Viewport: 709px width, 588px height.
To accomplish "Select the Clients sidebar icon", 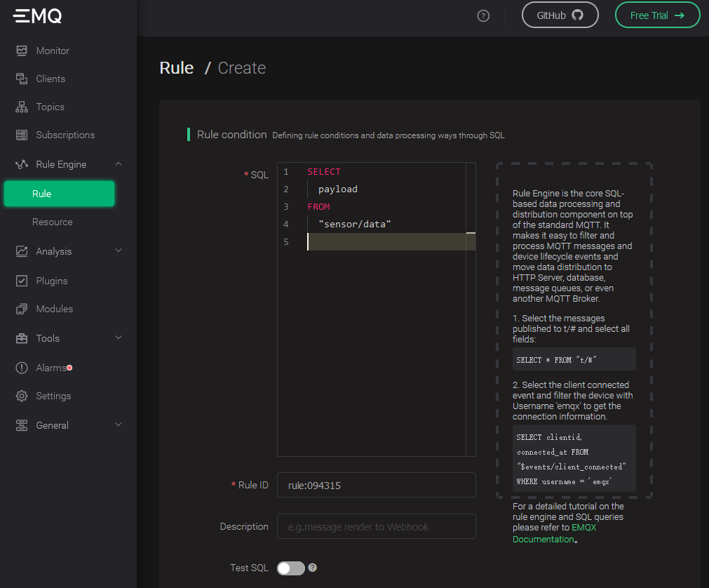I will [23, 79].
